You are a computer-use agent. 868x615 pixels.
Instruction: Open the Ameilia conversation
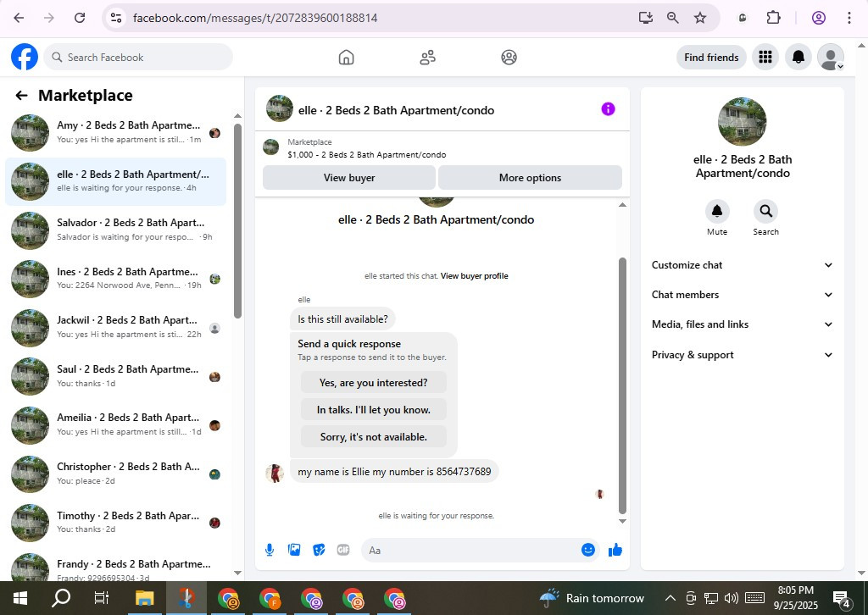coord(115,424)
